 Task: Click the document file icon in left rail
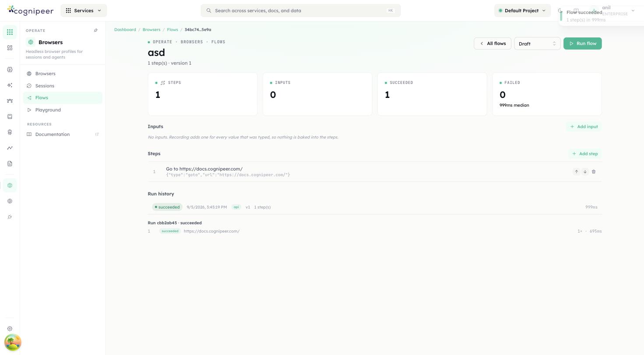(x=10, y=164)
